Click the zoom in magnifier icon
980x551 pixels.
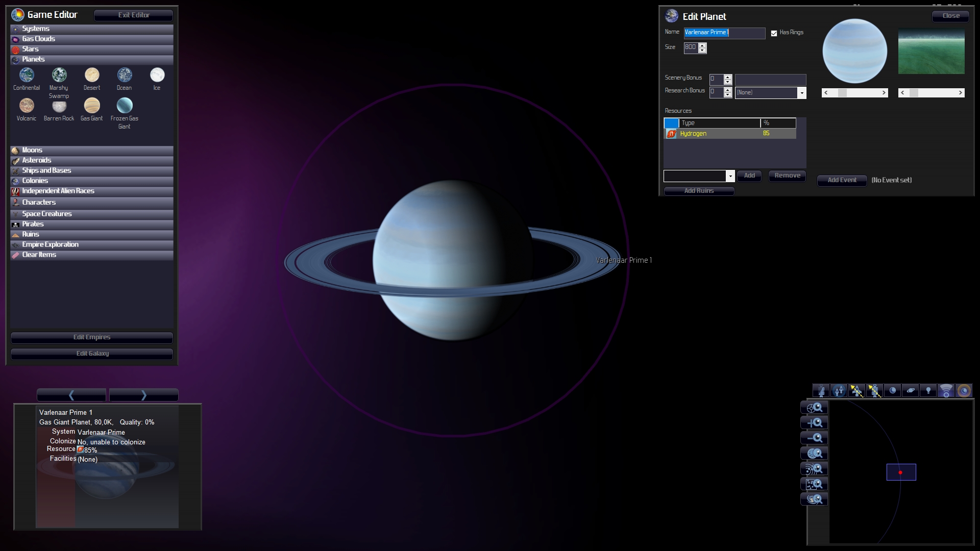tap(814, 423)
